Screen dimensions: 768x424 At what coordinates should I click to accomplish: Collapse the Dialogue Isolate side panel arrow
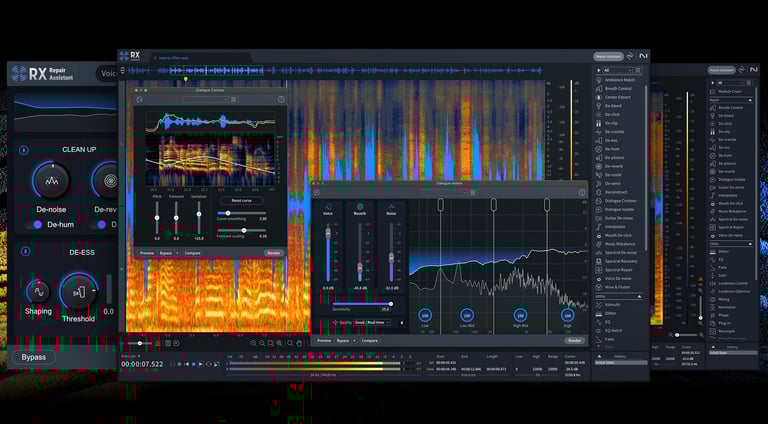(402, 323)
